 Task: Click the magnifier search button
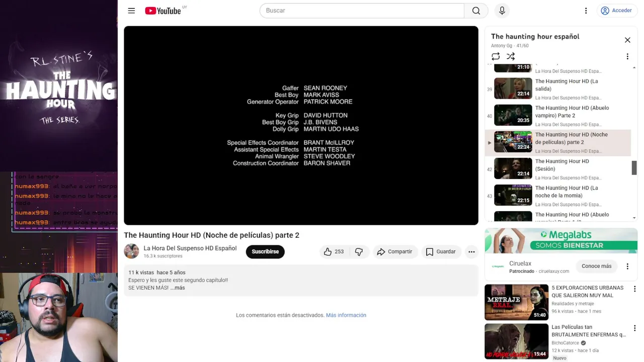pyautogui.click(x=476, y=11)
